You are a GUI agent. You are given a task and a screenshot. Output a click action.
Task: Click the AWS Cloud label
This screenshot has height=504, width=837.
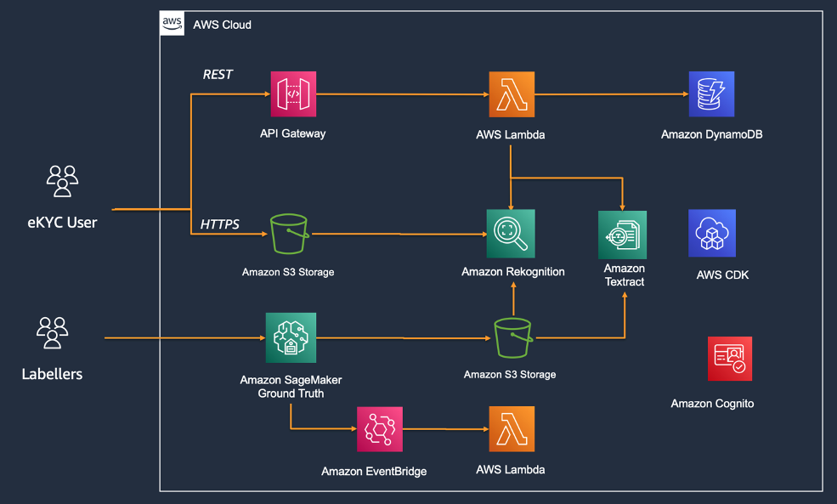(222, 25)
